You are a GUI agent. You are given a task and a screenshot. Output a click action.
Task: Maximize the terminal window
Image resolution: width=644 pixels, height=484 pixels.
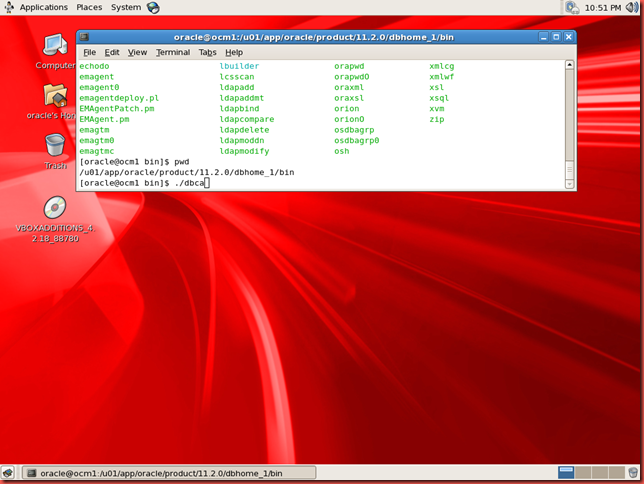pyautogui.click(x=556, y=37)
